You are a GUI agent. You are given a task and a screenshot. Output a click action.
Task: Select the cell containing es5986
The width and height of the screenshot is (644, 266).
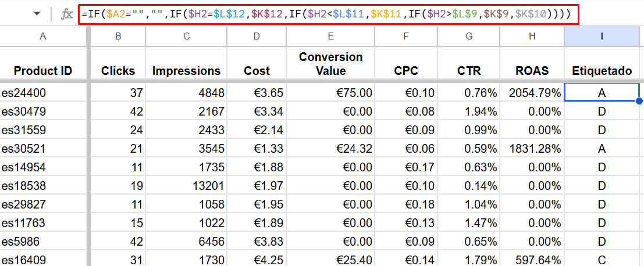[42, 242]
